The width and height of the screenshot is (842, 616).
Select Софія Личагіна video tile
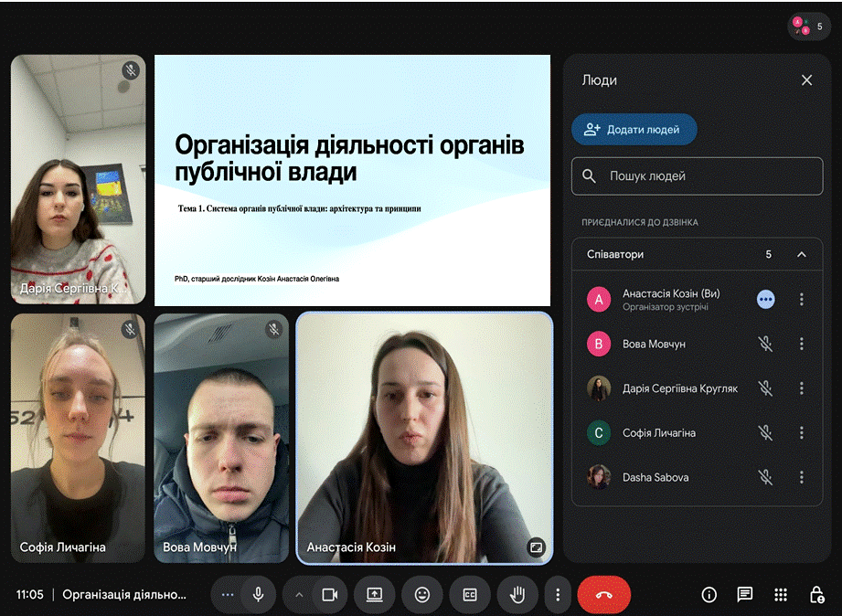coord(79,438)
